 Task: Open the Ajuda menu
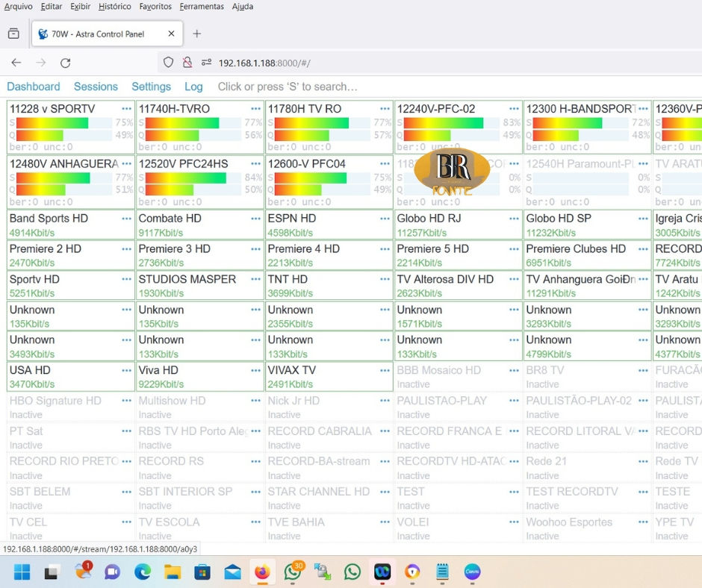click(x=243, y=6)
